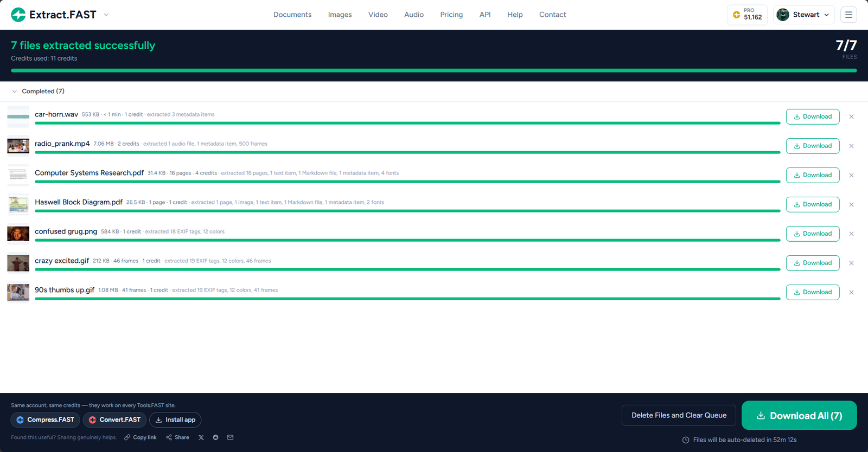
Task: Click the confused grug.png thumbnail
Action: (x=18, y=234)
